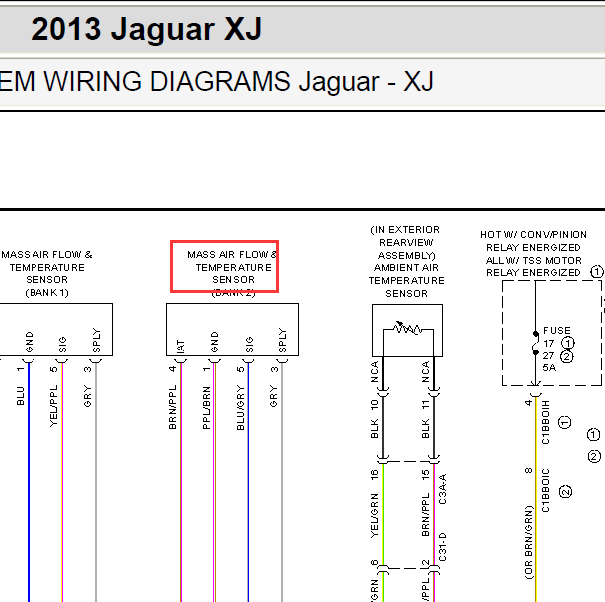Screen dimensions: 605x602
Task: Click the 'BLU/GRY' wire label
Action: pos(240,408)
